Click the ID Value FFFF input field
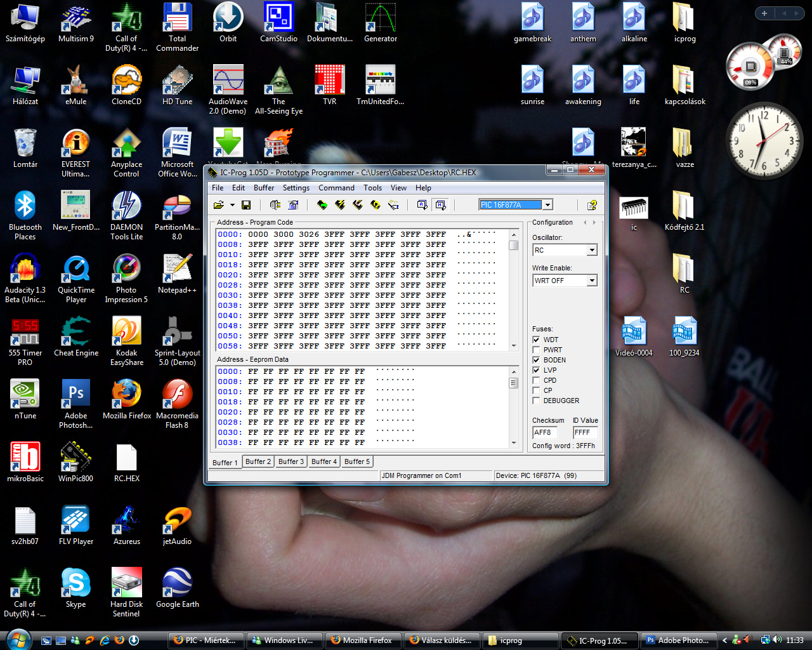This screenshot has height=650, width=812. (x=585, y=432)
